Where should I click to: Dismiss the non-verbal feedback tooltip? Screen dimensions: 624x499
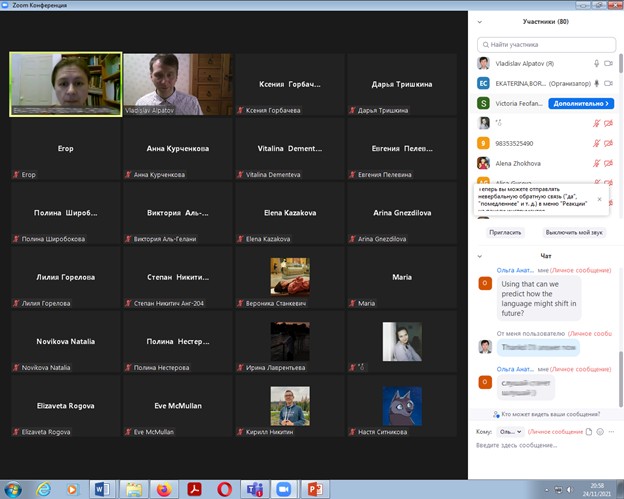click(600, 199)
